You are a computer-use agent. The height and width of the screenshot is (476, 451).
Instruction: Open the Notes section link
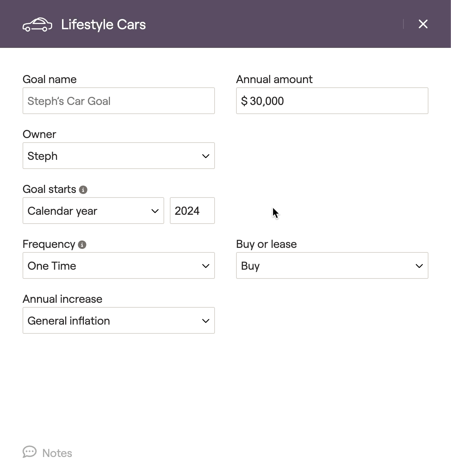tap(57, 453)
